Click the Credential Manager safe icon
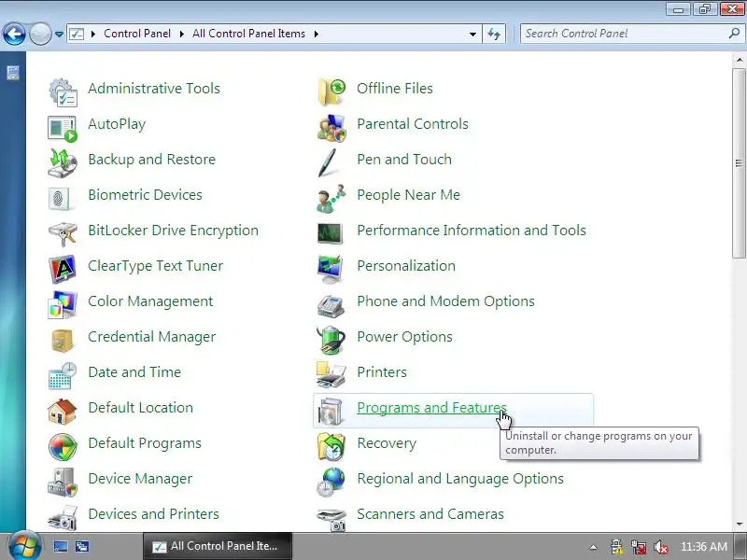 pyautogui.click(x=63, y=340)
